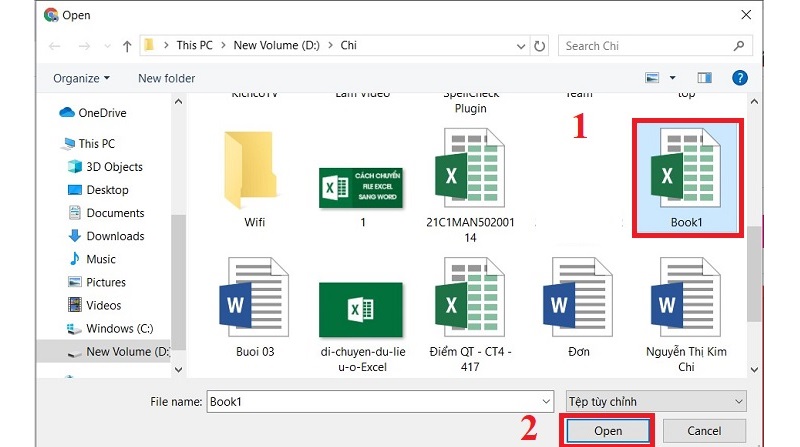Expand the File name dropdown arrow
Screen dimensions: 800x447
pyautogui.click(x=546, y=402)
